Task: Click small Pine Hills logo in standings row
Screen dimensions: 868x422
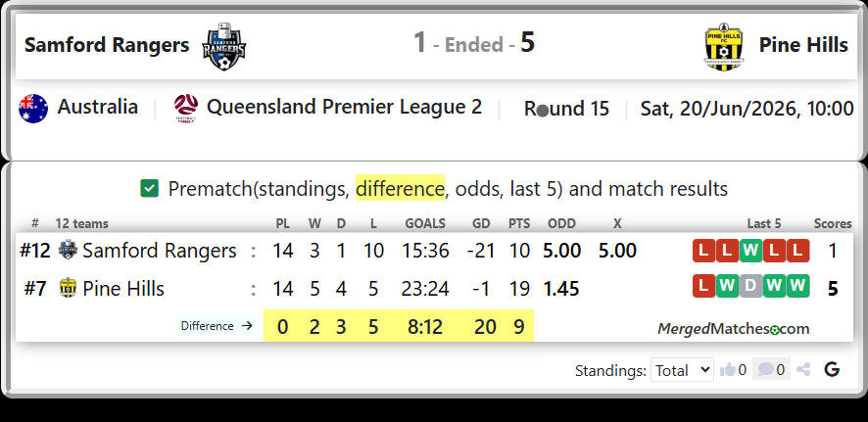Action: coord(68,288)
